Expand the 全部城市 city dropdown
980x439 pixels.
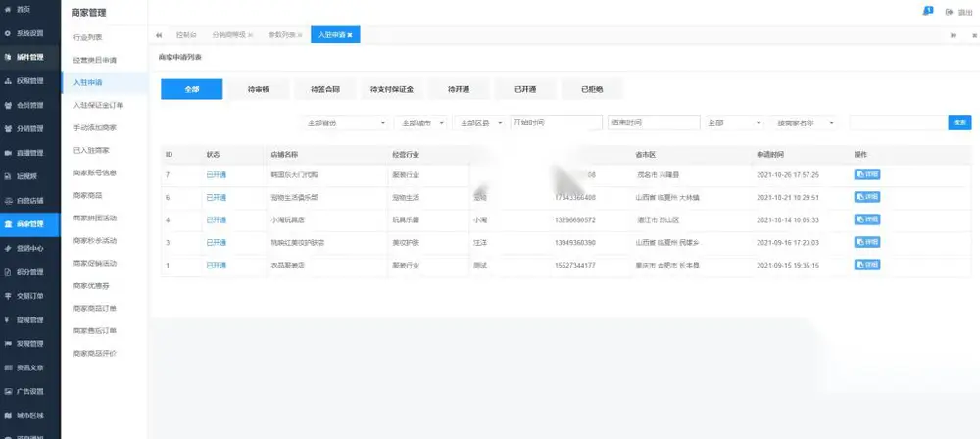(420, 123)
